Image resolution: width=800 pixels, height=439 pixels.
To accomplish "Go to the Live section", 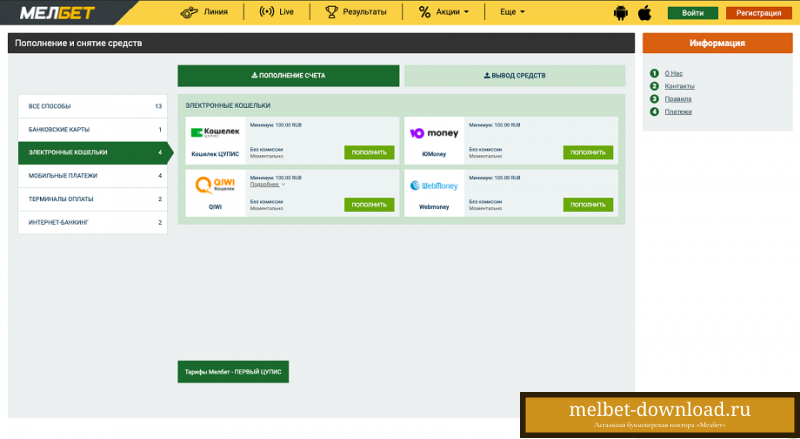I will (x=277, y=12).
